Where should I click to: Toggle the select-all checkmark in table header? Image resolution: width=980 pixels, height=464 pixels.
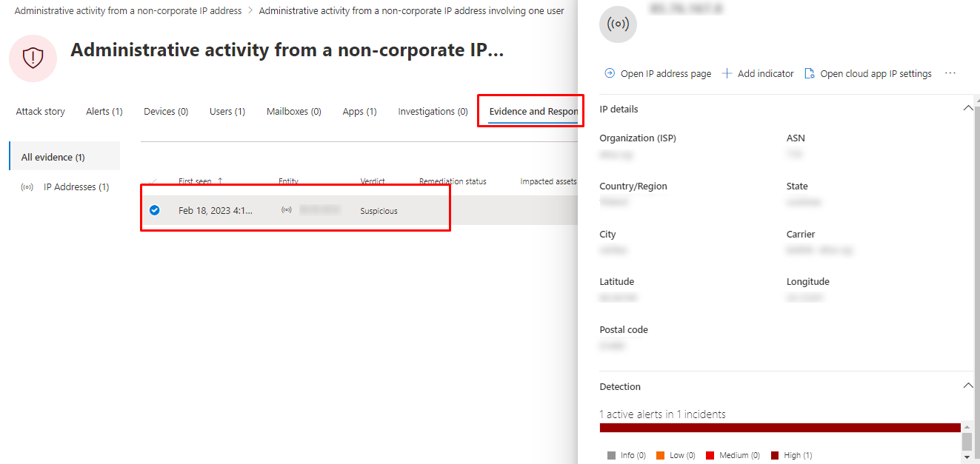(154, 182)
